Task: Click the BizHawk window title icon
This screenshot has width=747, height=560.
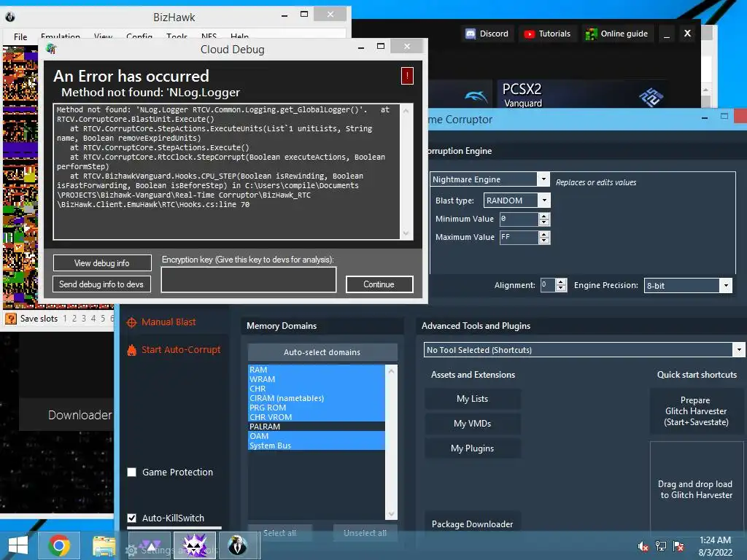Action: [10, 17]
